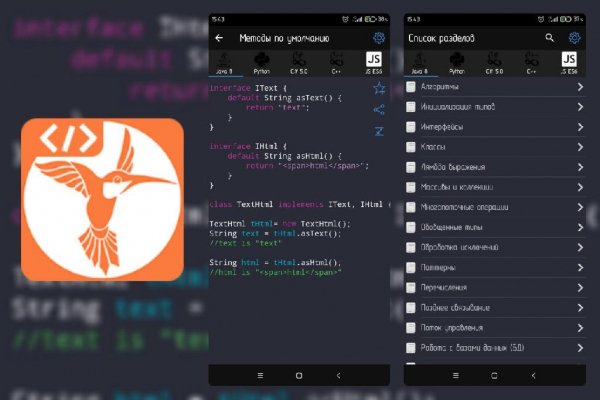Expand Лямбда выражения chevron
This screenshot has height=400, width=600.
pos(580,167)
